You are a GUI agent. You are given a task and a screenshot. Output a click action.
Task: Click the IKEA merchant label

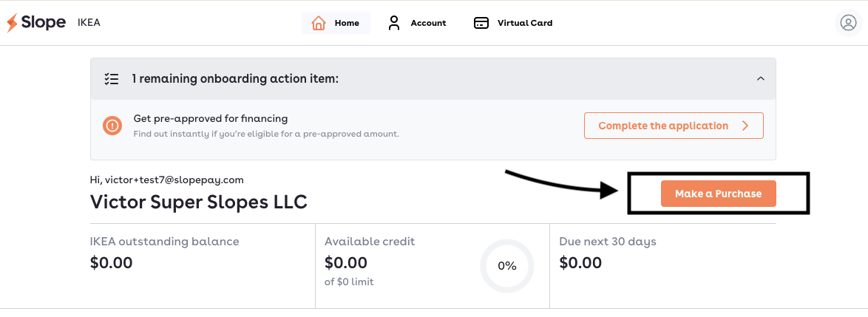(89, 23)
